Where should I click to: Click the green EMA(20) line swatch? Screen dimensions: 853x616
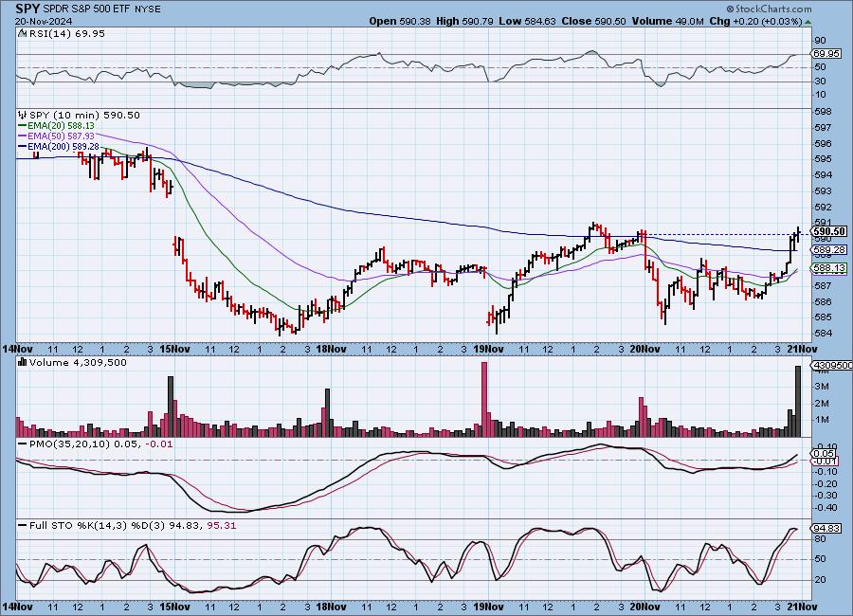pyautogui.click(x=23, y=126)
